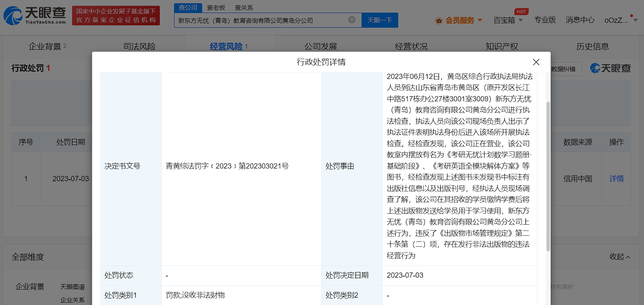The width and height of the screenshot is (644, 305).
Task: Click the 处罚日期 column header
Action: pos(71,142)
